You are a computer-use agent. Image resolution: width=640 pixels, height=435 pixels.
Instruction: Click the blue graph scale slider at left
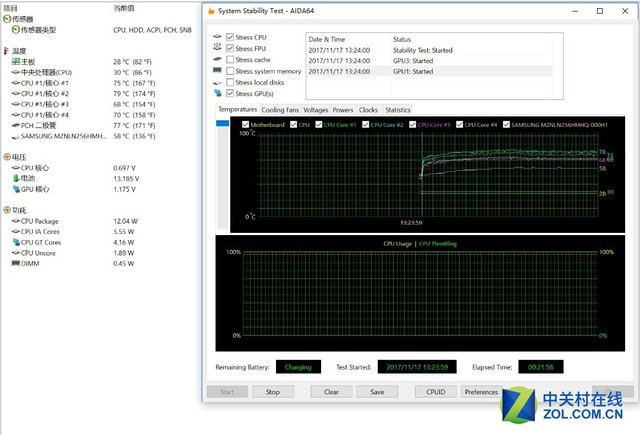222,124
